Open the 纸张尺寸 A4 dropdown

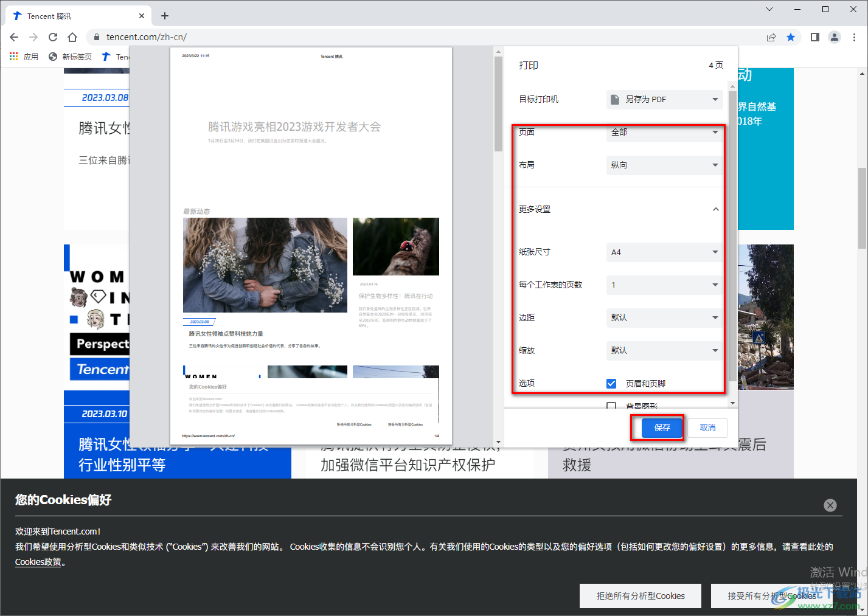(x=664, y=252)
